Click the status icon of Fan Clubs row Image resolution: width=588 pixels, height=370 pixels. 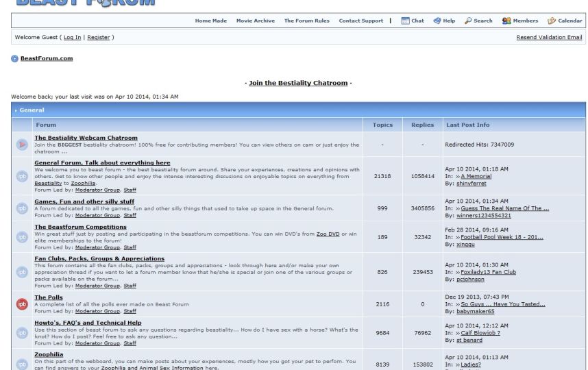[x=22, y=272]
